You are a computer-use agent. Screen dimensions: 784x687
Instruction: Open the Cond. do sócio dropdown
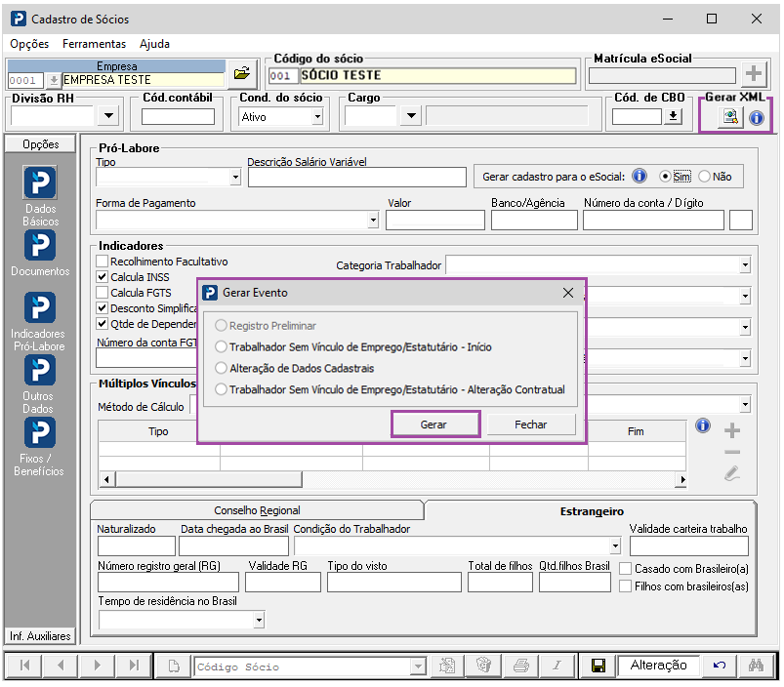[317, 117]
